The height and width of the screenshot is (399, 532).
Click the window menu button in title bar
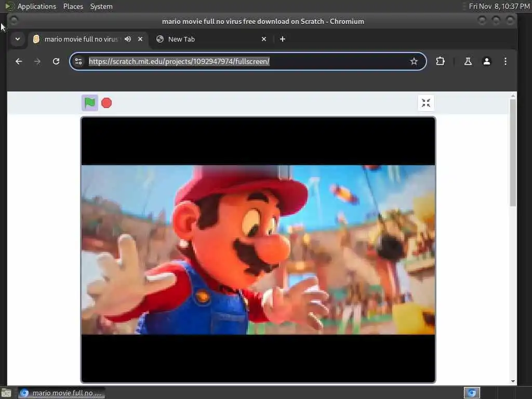tap(14, 21)
